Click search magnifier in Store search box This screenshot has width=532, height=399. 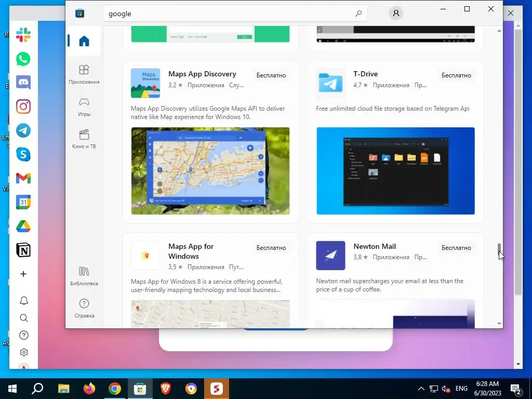358,14
